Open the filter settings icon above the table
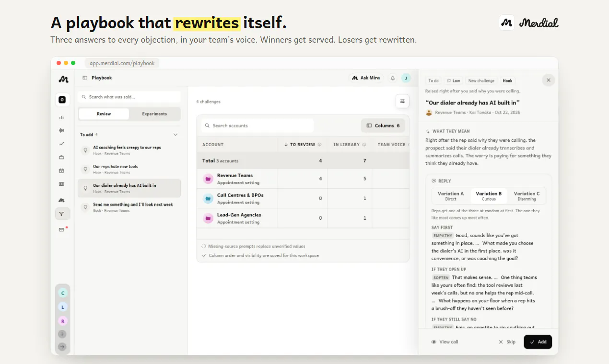The image size is (609, 364). (x=402, y=101)
